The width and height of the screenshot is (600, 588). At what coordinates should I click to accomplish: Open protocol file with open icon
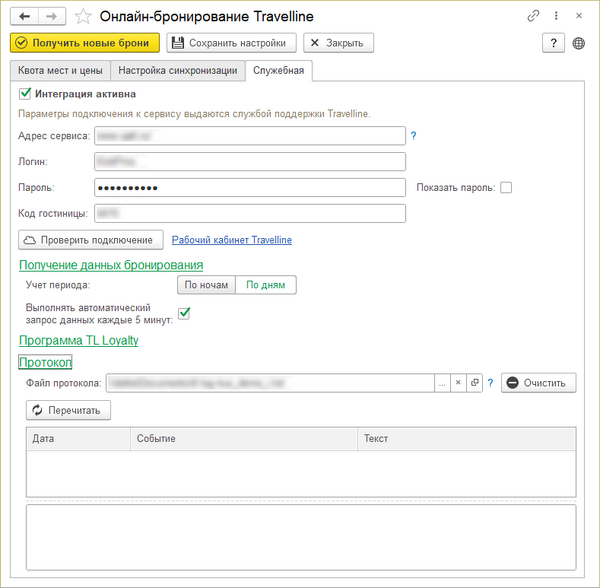tap(474, 383)
